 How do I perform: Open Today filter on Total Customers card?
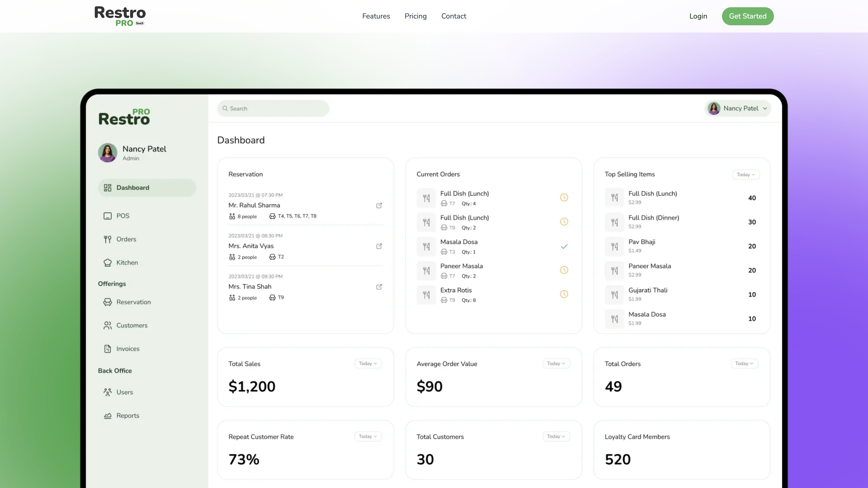click(556, 436)
